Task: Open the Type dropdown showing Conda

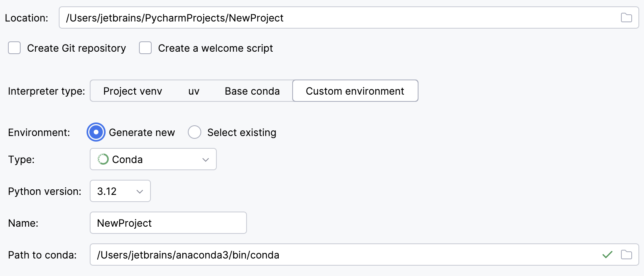Action: click(x=153, y=159)
